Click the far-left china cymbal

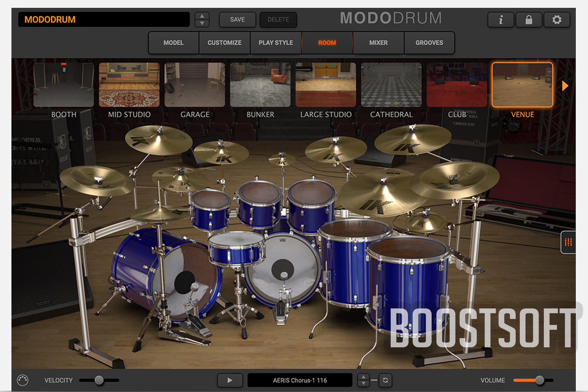point(97,181)
